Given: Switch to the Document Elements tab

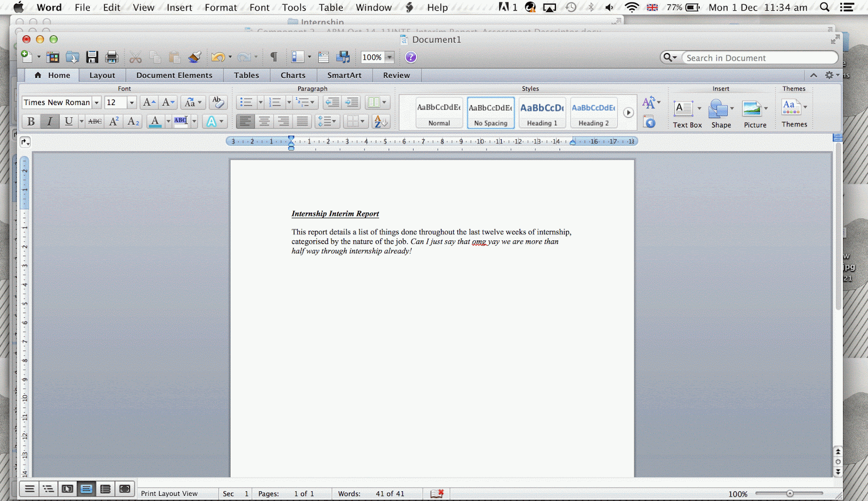Looking at the screenshot, I should coord(174,76).
